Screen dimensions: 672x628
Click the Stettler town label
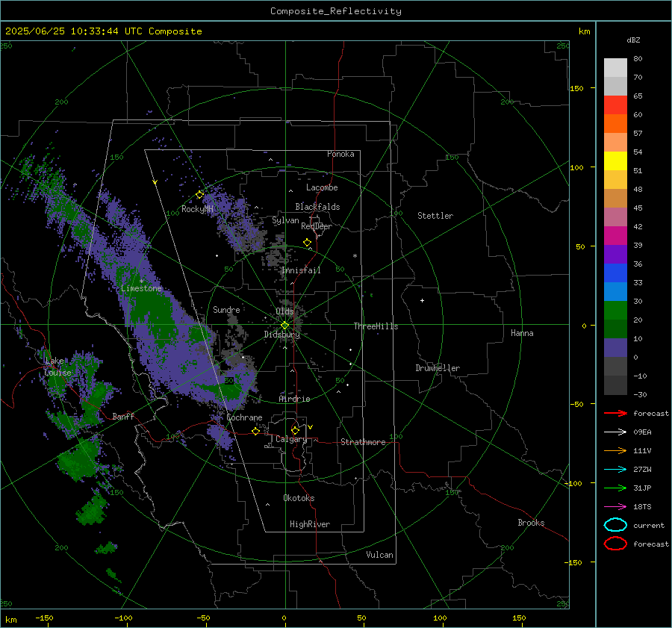point(435,216)
